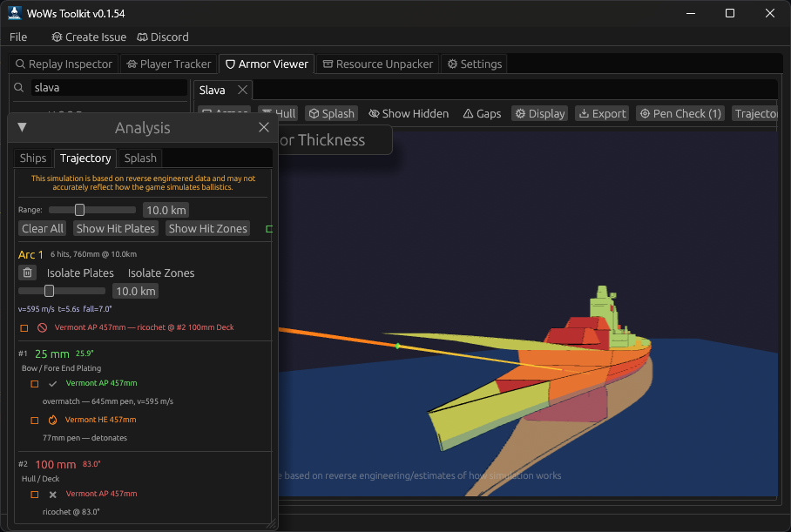Switch to the Replay Inspector view

click(64, 64)
